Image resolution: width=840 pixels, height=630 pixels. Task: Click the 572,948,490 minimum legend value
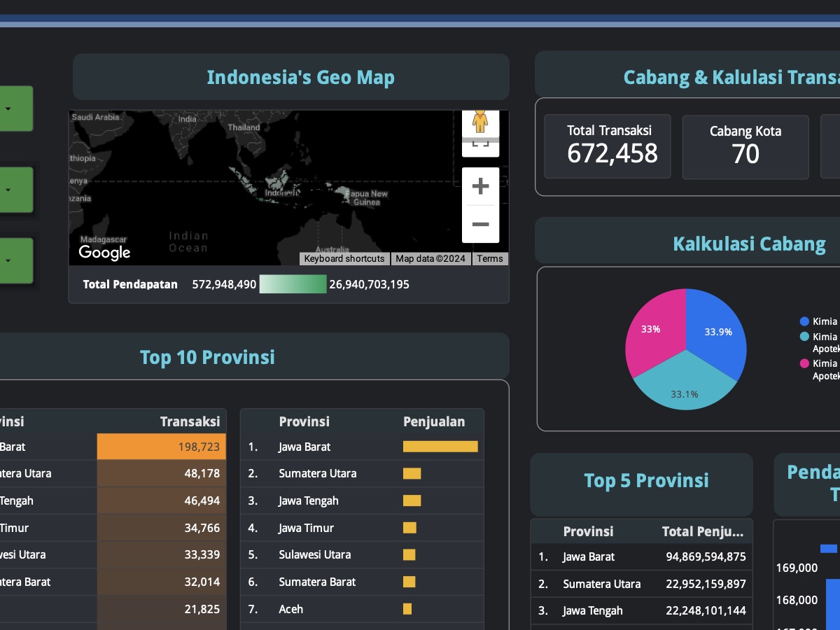(224, 284)
